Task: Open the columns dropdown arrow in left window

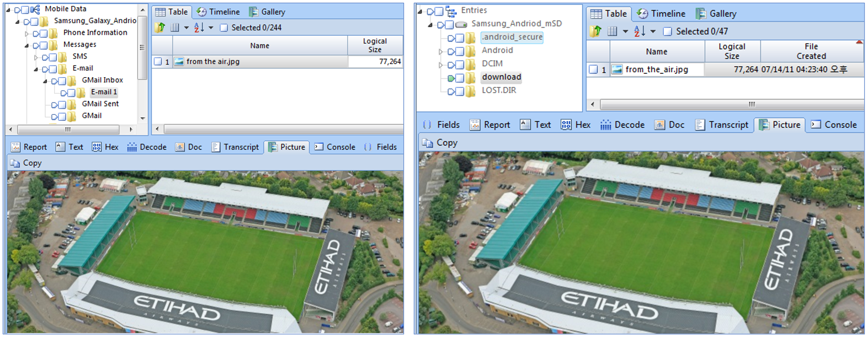Action: [186, 28]
